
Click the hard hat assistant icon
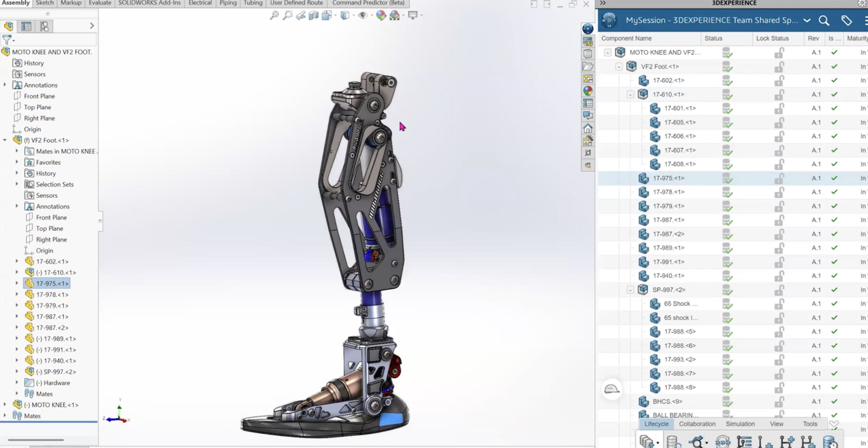(611, 389)
